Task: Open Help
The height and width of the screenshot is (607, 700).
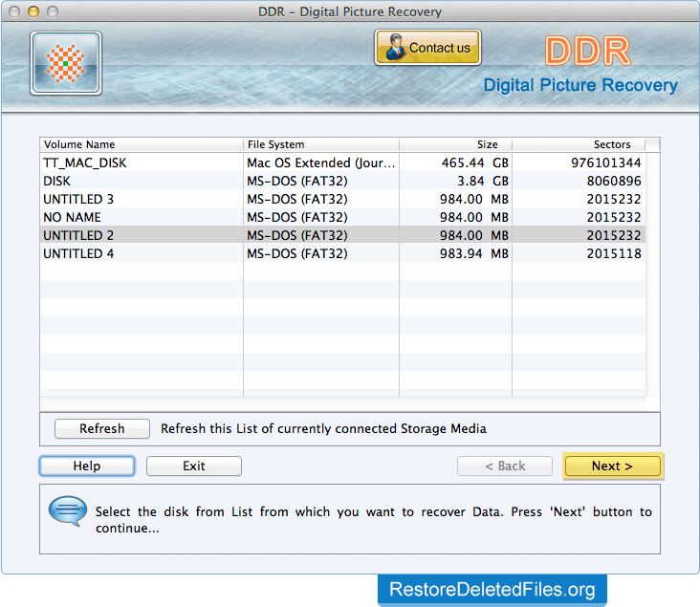Action: pos(87,466)
